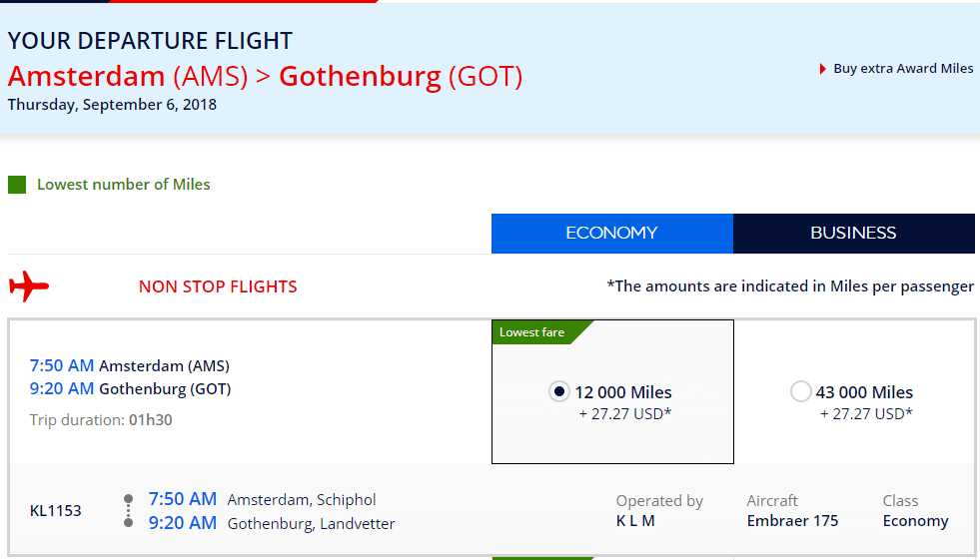Screen dimensions: 980x560
Task: Switch to the ECONOMY tab
Action: [611, 234]
